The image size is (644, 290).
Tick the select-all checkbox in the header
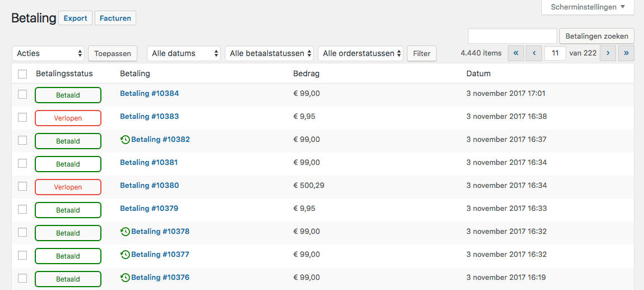click(22, 74)
